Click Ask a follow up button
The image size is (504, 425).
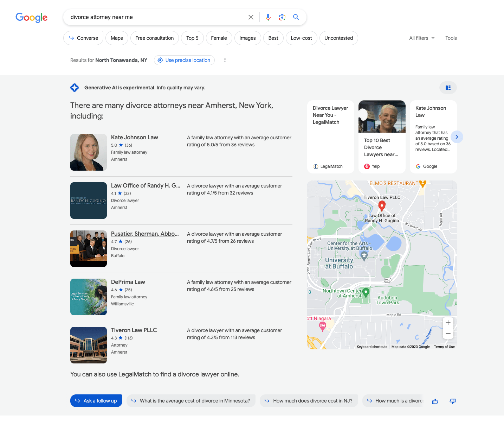(96, 401)
